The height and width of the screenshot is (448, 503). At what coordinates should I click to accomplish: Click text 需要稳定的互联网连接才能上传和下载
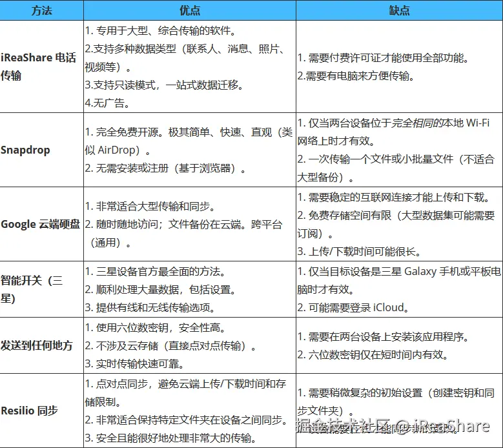tap(396, 198)
